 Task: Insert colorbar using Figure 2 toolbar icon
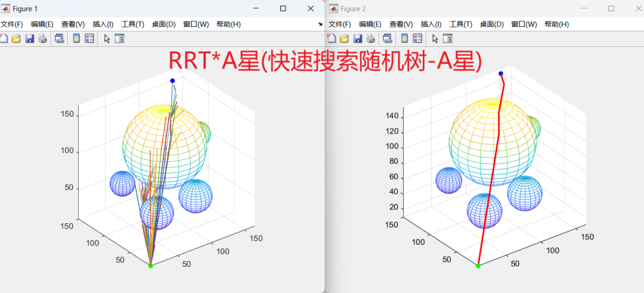point(404,39)
